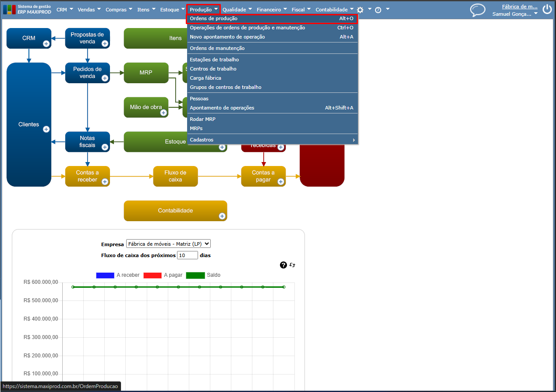Click the plus icon on Contas a receber

pyautogui.click(x=105, y=182)
